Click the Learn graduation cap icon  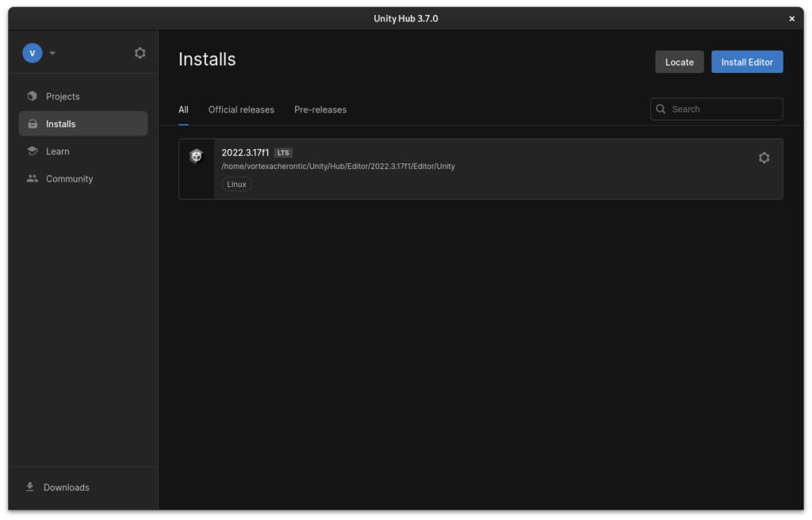coord(33,151)
